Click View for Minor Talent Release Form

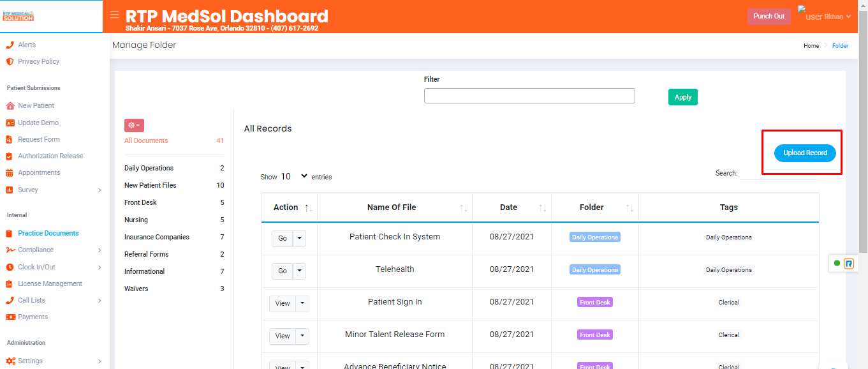click(x=283, y=336)
